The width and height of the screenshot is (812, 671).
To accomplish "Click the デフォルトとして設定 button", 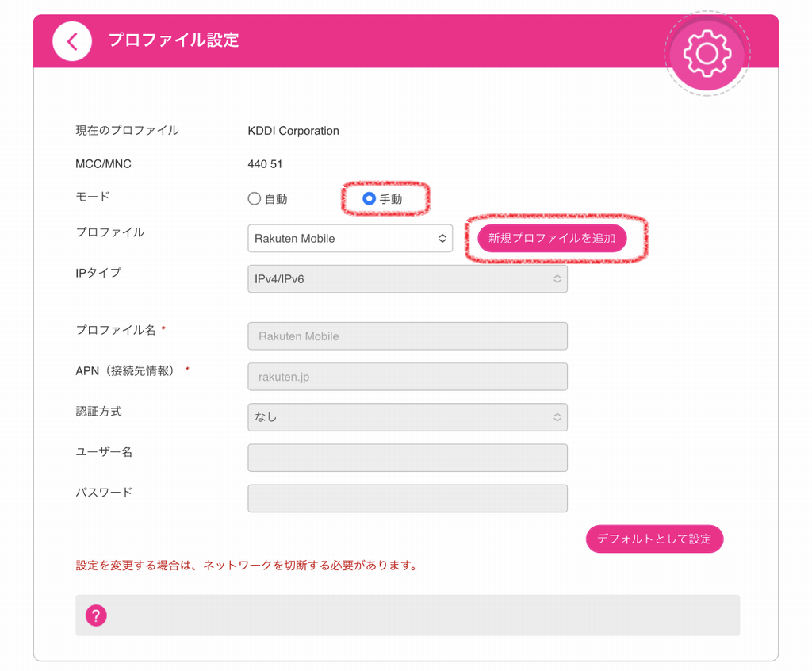I will 654,539.
